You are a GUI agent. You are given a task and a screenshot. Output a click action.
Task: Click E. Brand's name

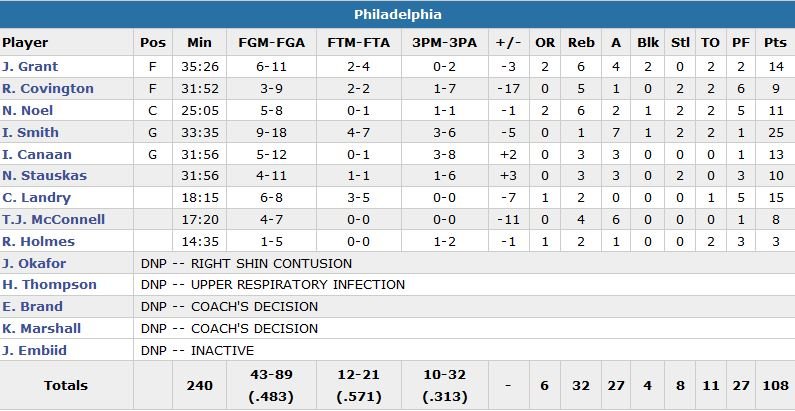[x=32, y=307]
